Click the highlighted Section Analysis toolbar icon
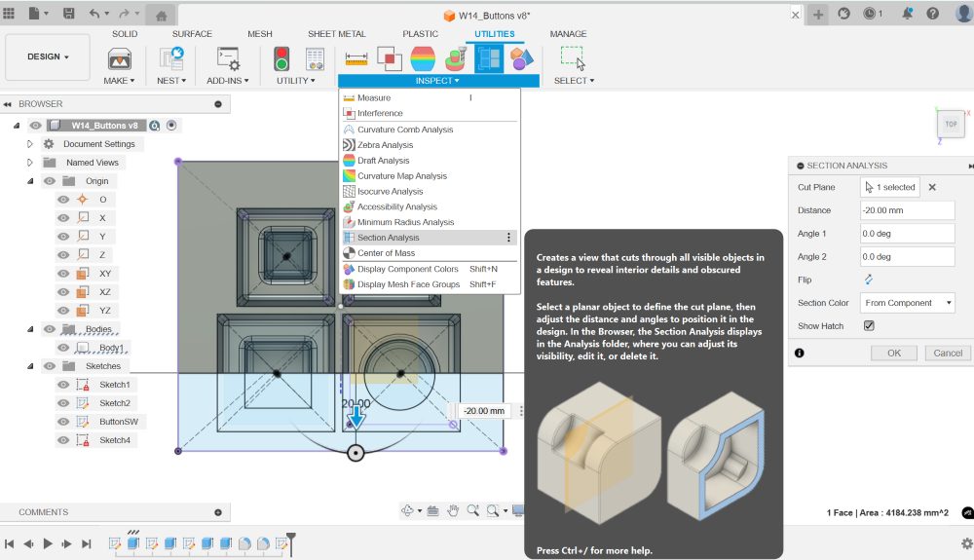Viewport: 974px width, 560px height. click(489, 59)
